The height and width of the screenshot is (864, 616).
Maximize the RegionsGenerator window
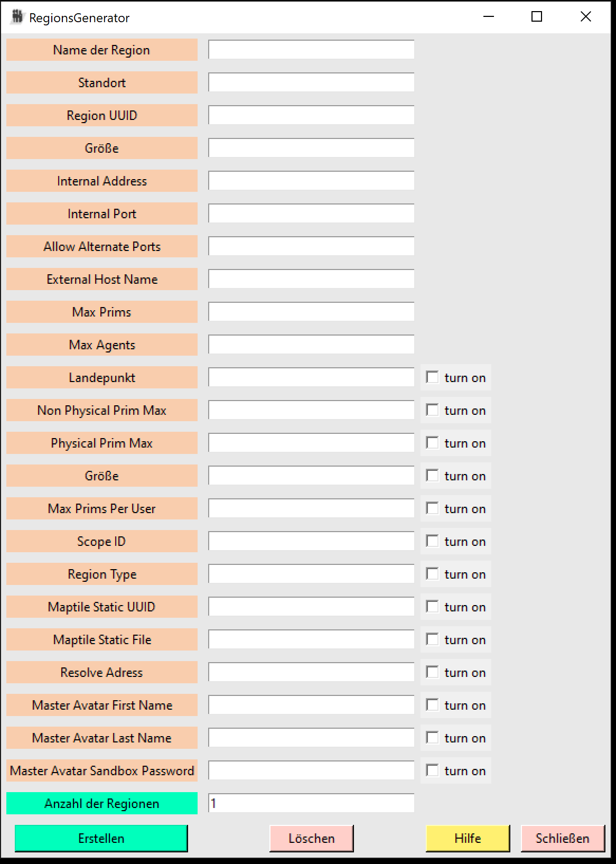(x=537, y=17)
